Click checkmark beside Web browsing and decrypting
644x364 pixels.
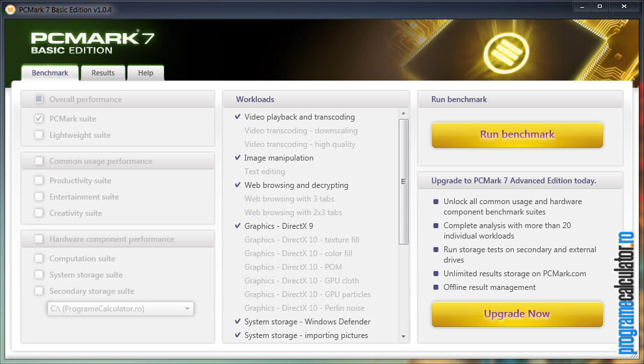pos(237,185)
